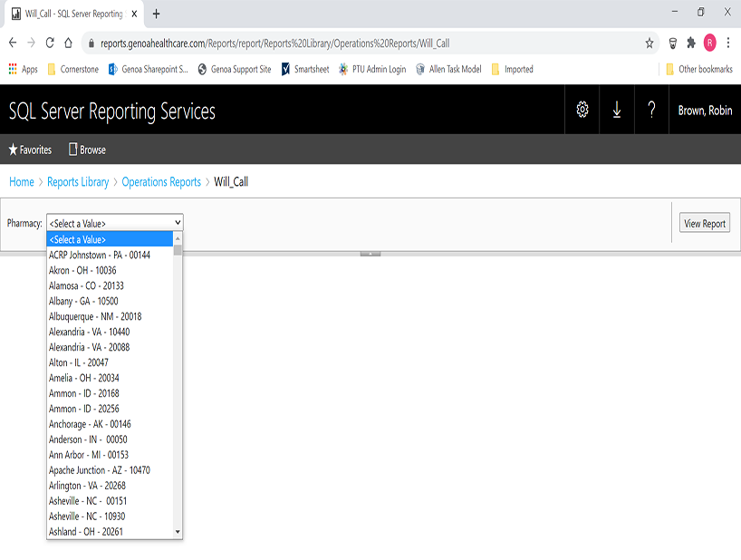Screen dimensions: 741x560
Task: Choose Anchorage - AK - 00146 from list
Action: pyautogui.click(x=90, y=424)
